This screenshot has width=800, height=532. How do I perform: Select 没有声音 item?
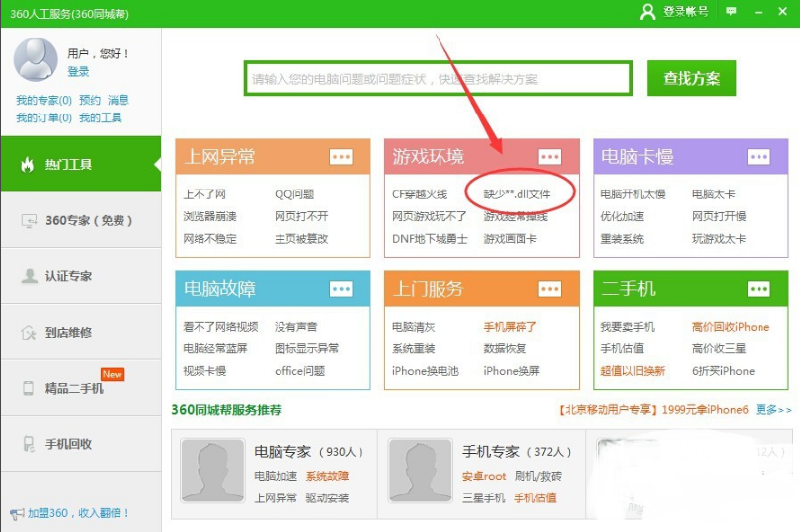point(296,327)
